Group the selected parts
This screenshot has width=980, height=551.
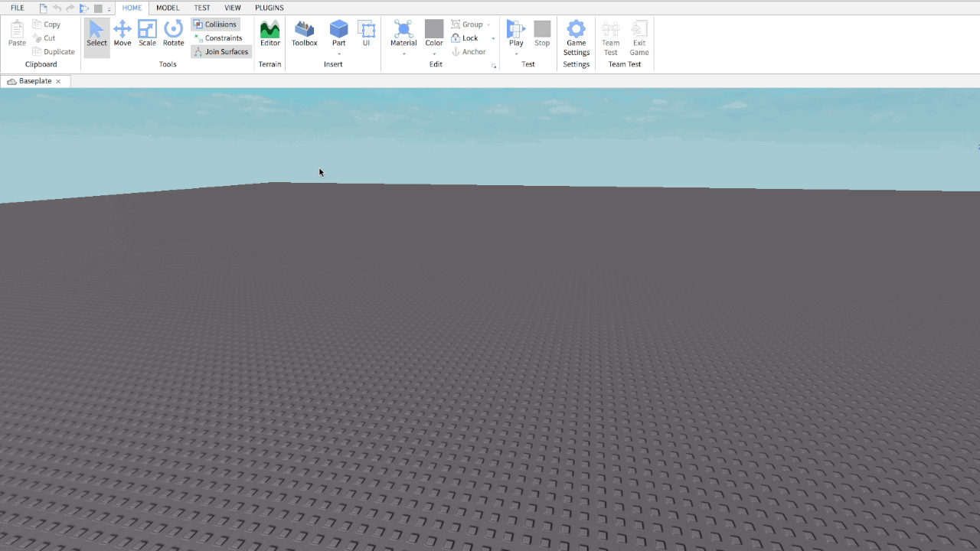pos(467,24)
